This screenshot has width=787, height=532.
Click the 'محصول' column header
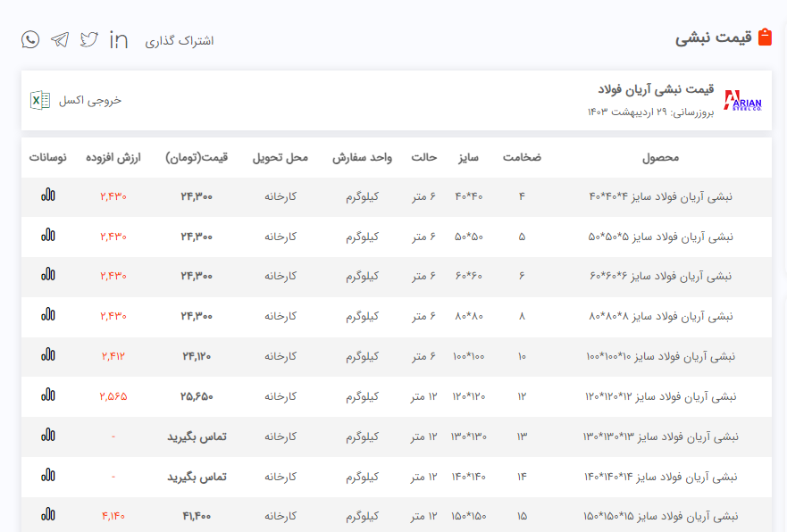point(660,157)
